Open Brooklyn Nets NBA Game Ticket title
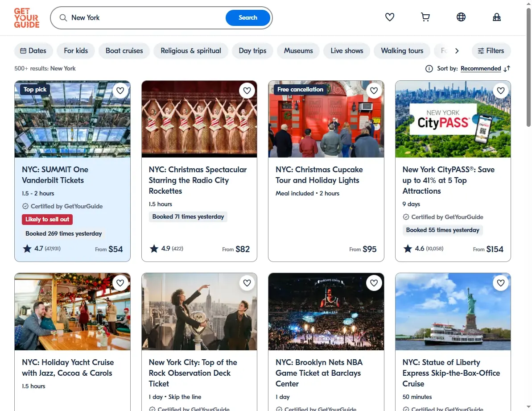Screen dimensions: 532x411 319,373
